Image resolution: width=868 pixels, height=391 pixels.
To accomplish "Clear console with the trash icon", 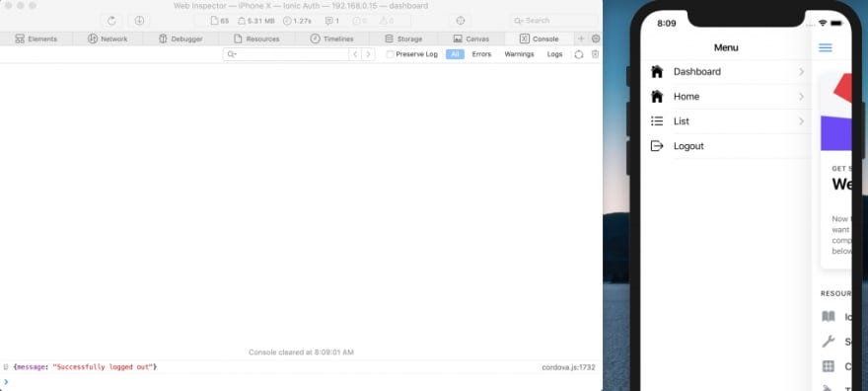I will (x=595, y=54).
